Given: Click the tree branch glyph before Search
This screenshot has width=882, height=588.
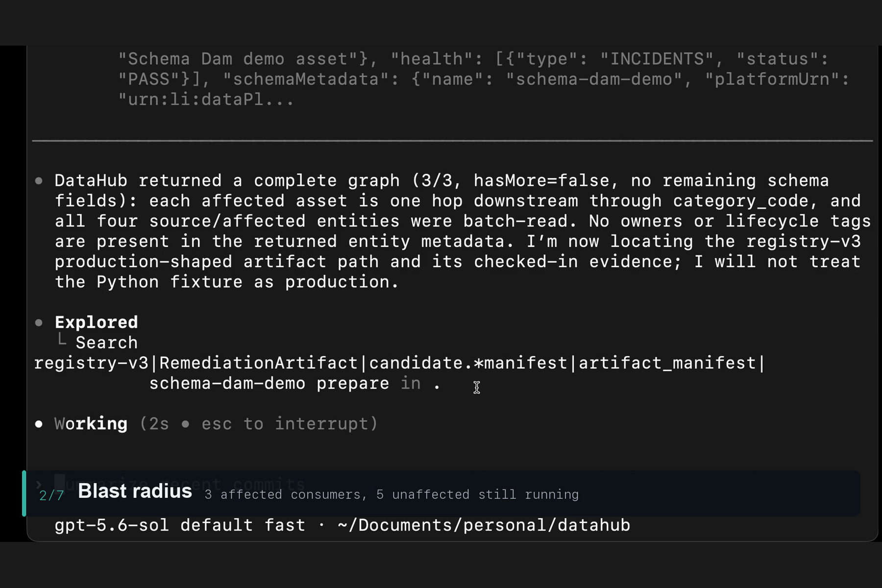Looking at the screenshot, I should [62, 339].
